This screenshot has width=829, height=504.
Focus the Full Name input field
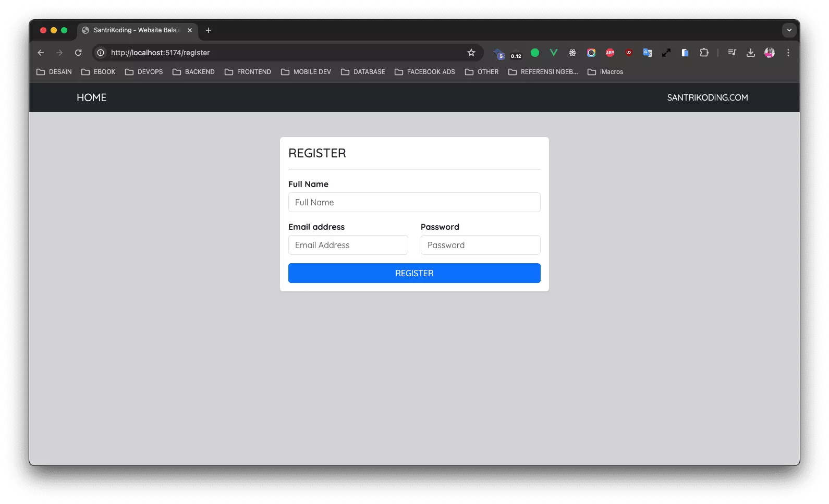click(x=414, y=202)
